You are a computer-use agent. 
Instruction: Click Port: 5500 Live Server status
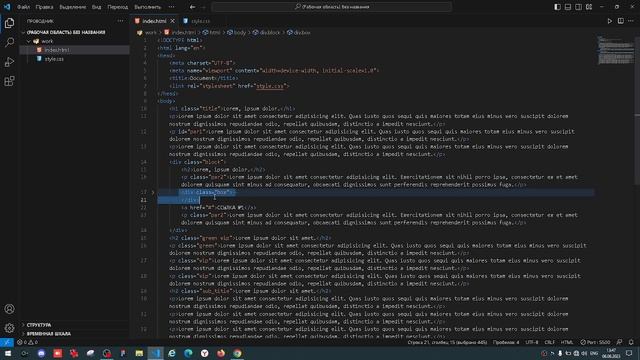click(596, 342)
